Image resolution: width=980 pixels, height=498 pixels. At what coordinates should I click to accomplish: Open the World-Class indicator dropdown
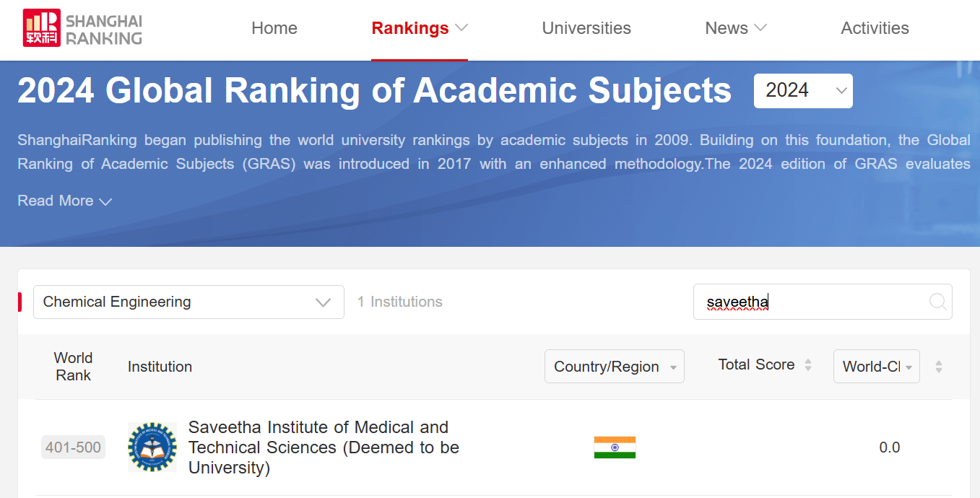coord(876,367)
